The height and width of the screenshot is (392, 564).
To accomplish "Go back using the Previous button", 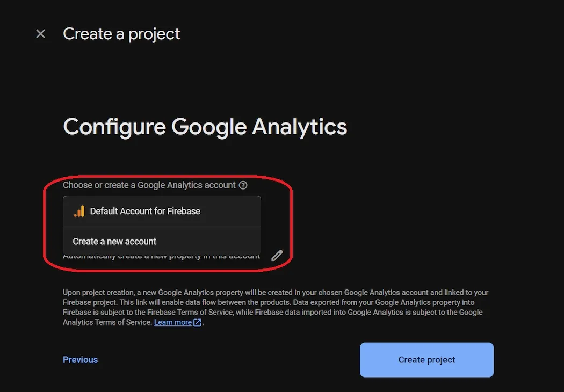I will [x=80, y=360].
